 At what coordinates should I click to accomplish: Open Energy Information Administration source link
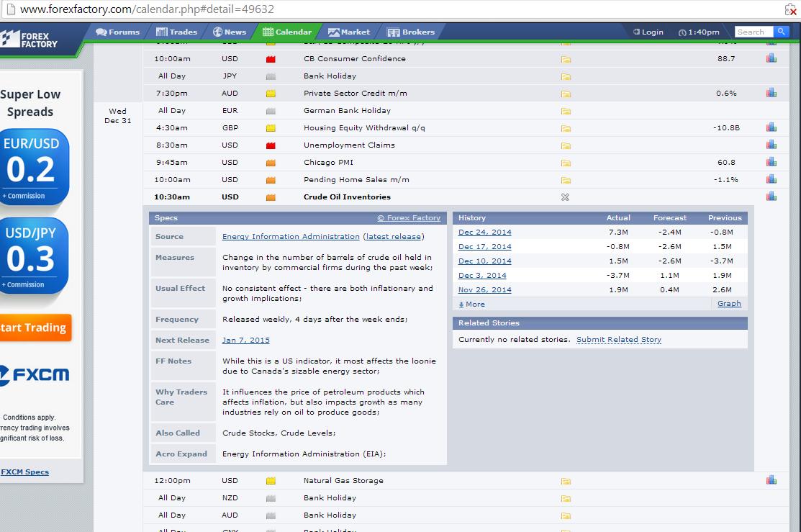291,237
